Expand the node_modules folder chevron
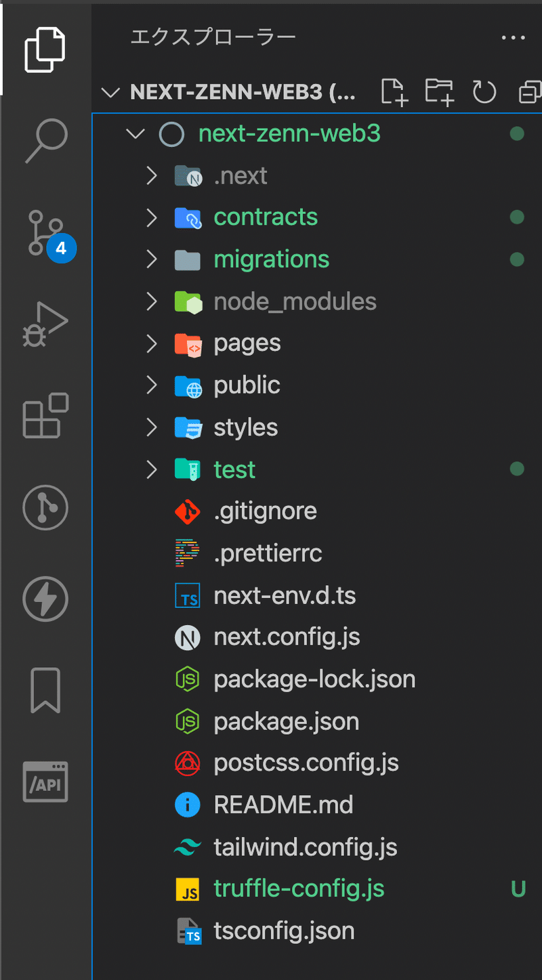542x980 pixels. (151, 301)
